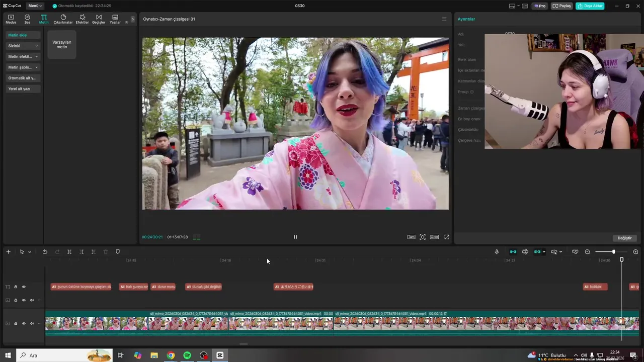Expand the Sizinki text category
This screenshot has height=362, width=644.
(23, 46)
